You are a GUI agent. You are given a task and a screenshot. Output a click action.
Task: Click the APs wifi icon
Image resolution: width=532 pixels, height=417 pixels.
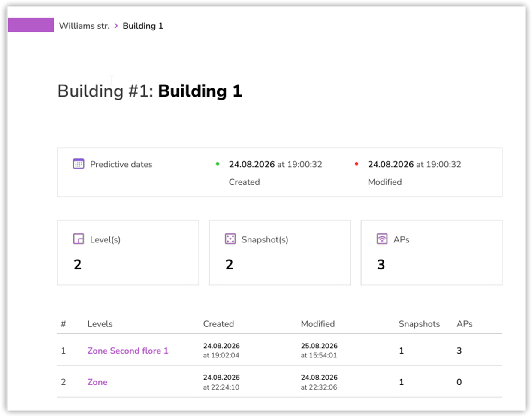(382, 239)
